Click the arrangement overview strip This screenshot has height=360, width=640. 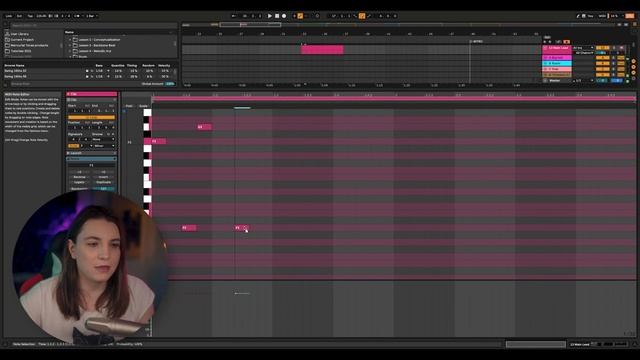pyautogui.click(x=398, y=25)
